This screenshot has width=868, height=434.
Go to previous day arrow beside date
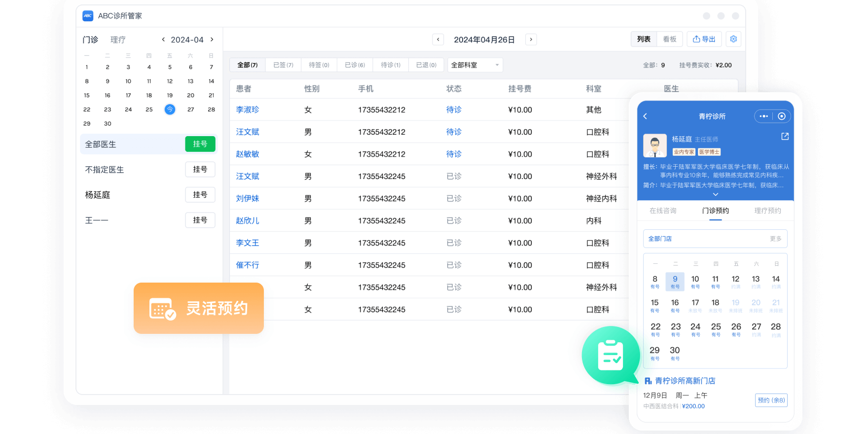tap(438, 39)
